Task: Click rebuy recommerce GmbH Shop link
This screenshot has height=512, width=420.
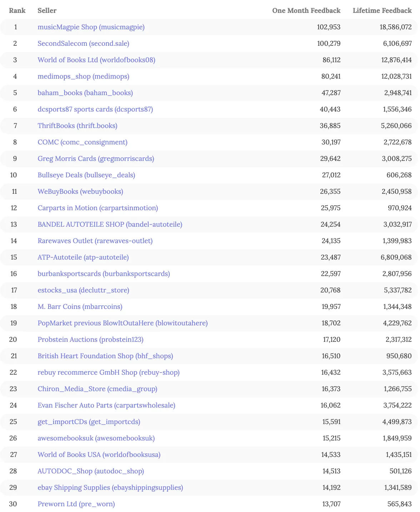Action: tap(109, 373)
